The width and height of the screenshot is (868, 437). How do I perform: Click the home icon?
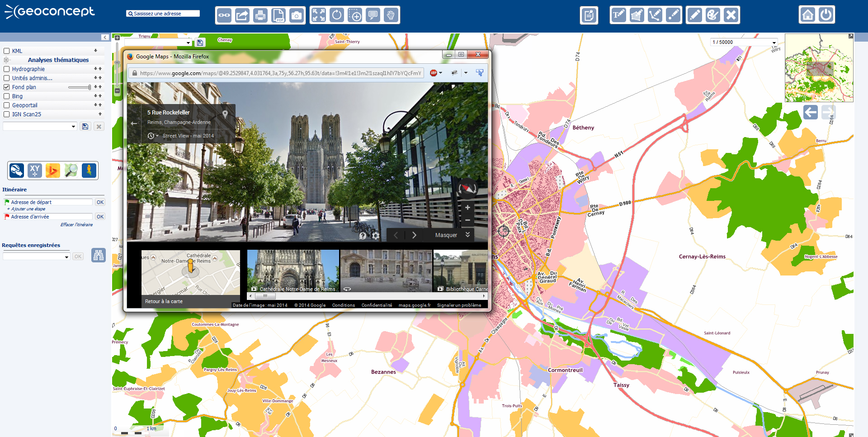(x=808, y=14)
